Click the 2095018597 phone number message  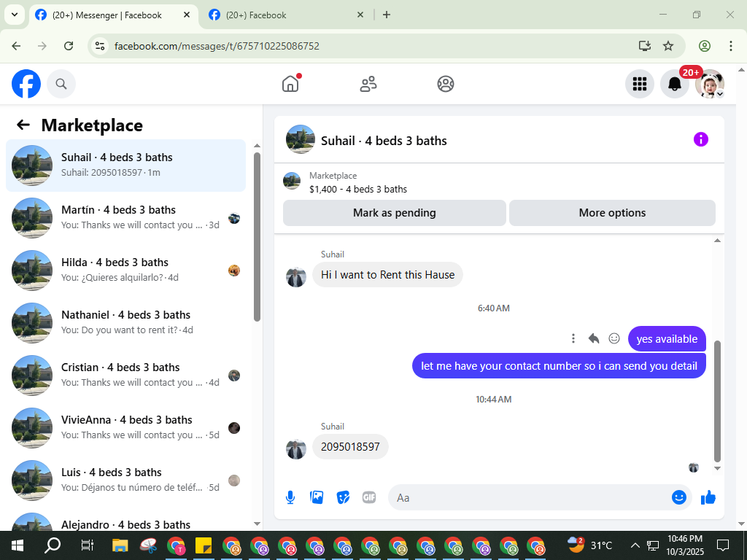[x=350, y=447]
